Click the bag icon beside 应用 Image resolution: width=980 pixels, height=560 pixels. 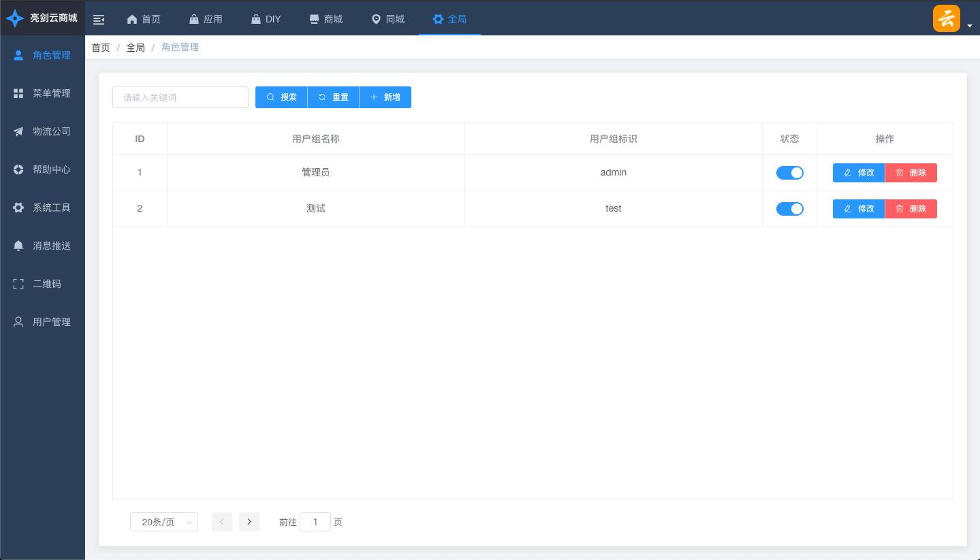(x=194, y=19)
